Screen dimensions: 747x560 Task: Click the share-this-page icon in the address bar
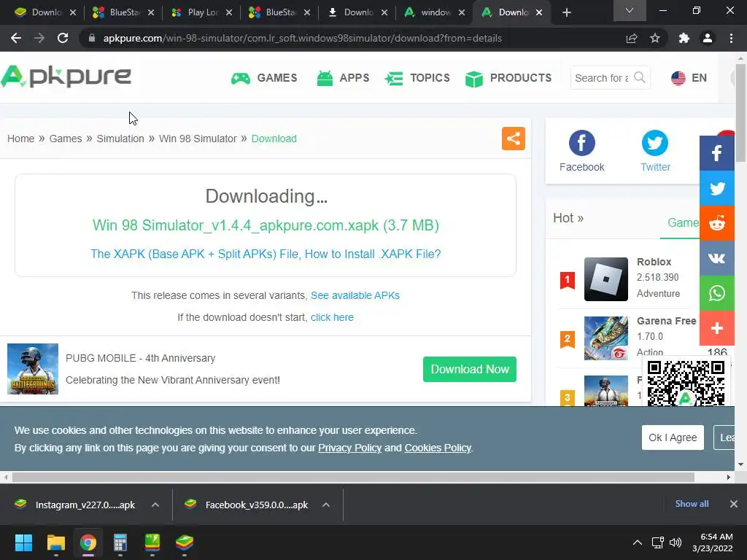632,38
